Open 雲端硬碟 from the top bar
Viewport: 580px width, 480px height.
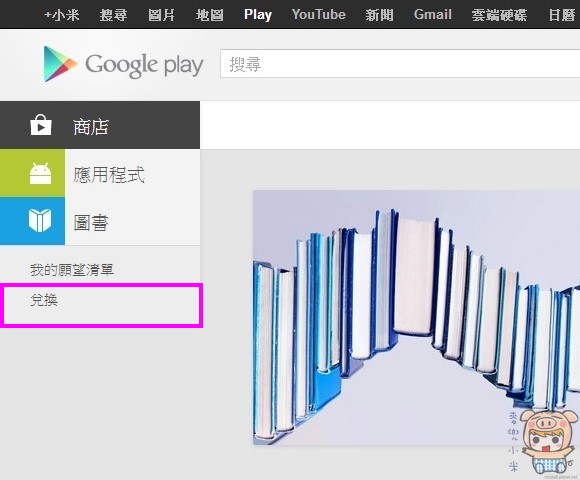[x=499, y=15]
